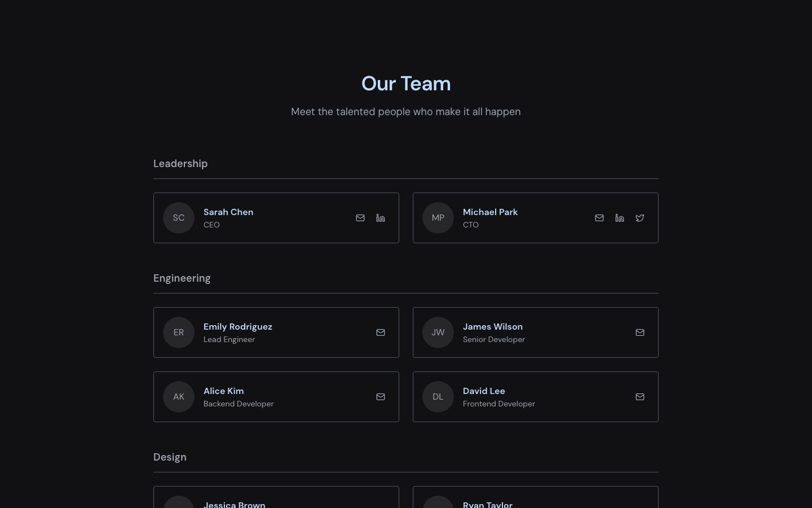The width and height of the screenshot is (812, 508).
Task: Click Alice Kim's AK avatar
Action: 179,397
